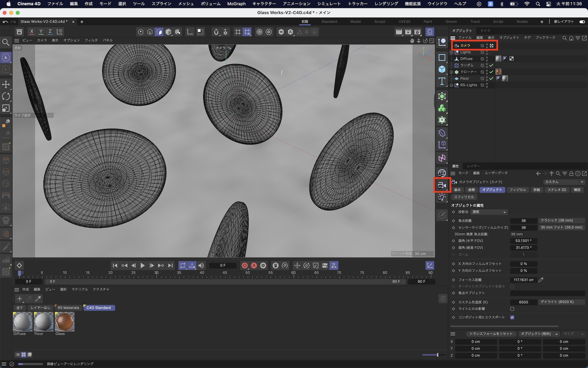Open the クラシック (36 mm) focal preset dropdown
Image resolution: width=588 pixels, height=368 pixels.
pos(561,221)
